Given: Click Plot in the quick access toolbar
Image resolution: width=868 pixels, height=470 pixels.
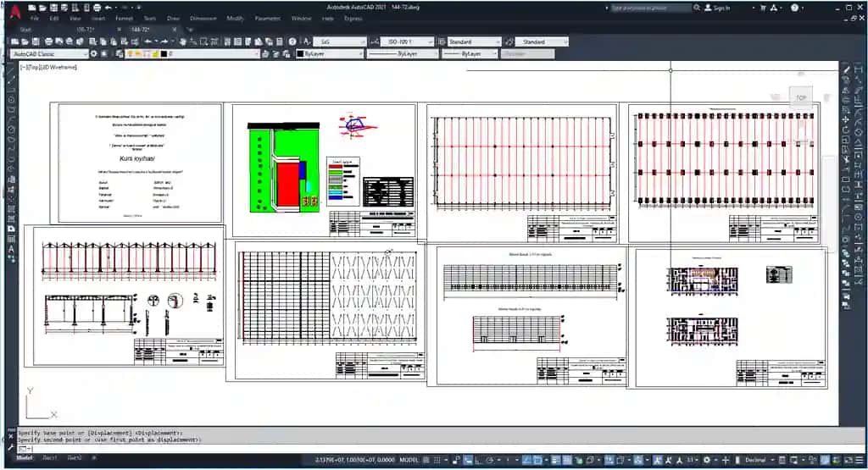Looking at the screenshot, I should [97, 8].
